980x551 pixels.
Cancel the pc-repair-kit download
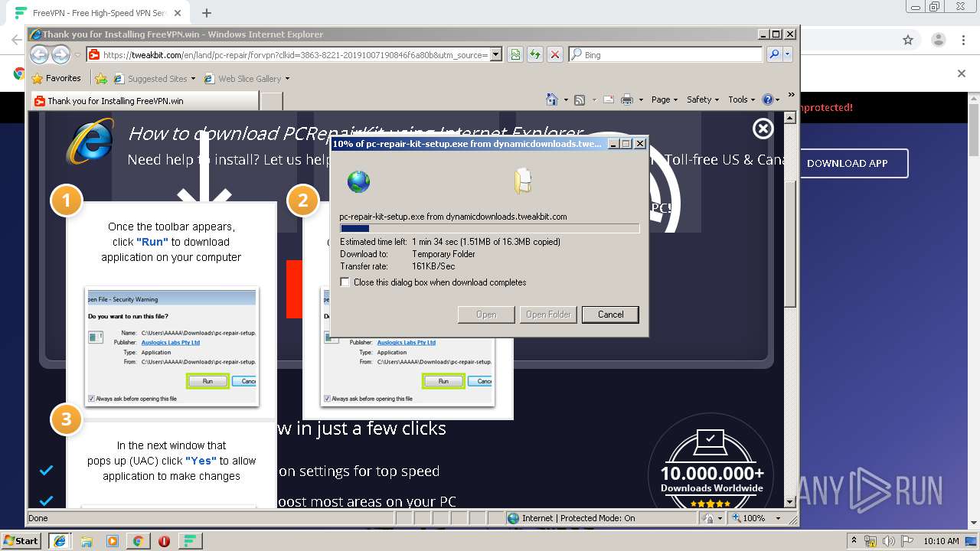[x=610, y=315]
